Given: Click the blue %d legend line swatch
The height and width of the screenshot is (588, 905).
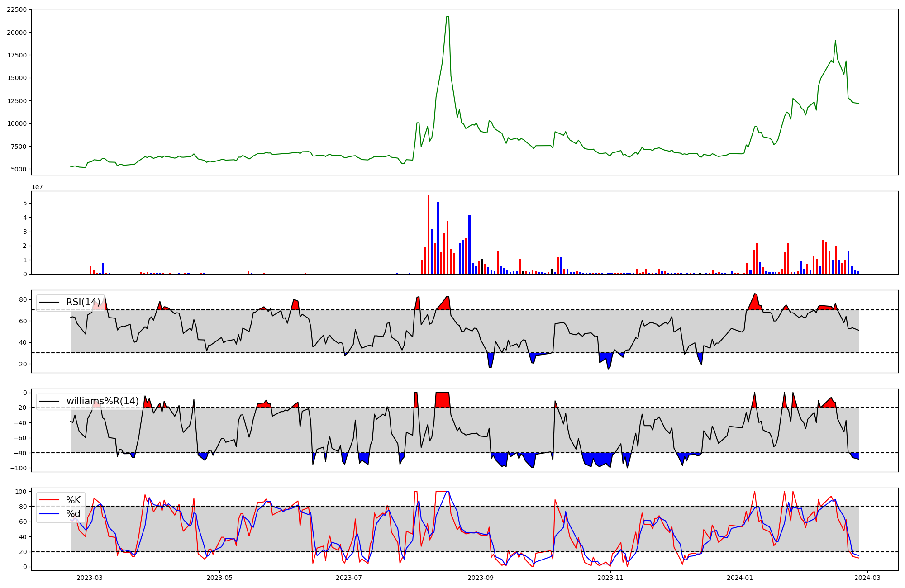Looking at the screenshot, I should click(50, 514).
